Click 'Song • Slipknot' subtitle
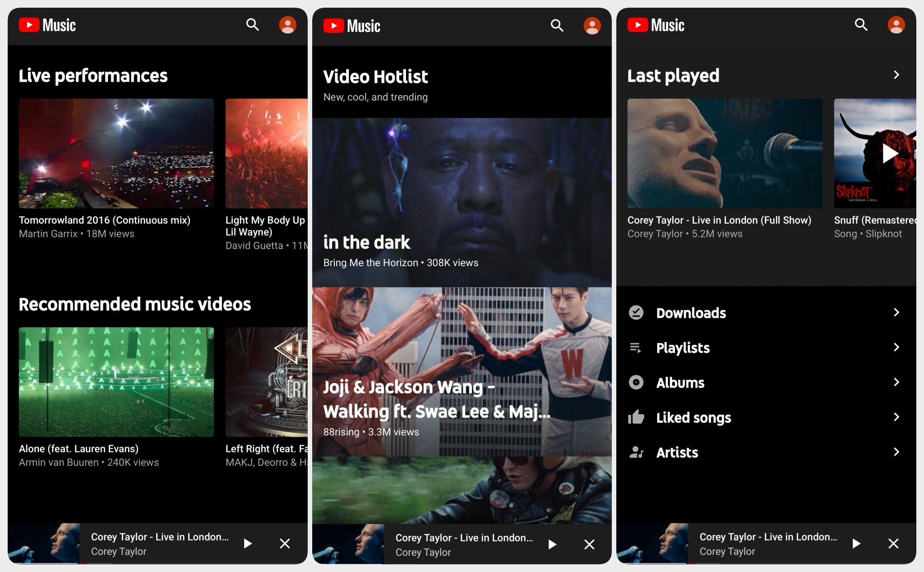This screenshot has height=572, width=924. click(868, 234)
